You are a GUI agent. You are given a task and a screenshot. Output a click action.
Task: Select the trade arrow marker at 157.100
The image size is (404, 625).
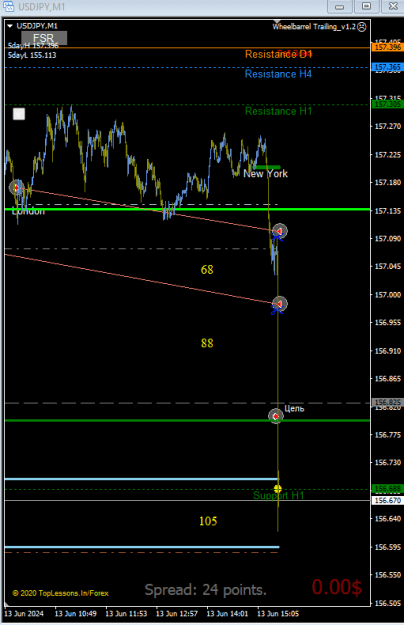pyautogui.click(x=280, y=231)
